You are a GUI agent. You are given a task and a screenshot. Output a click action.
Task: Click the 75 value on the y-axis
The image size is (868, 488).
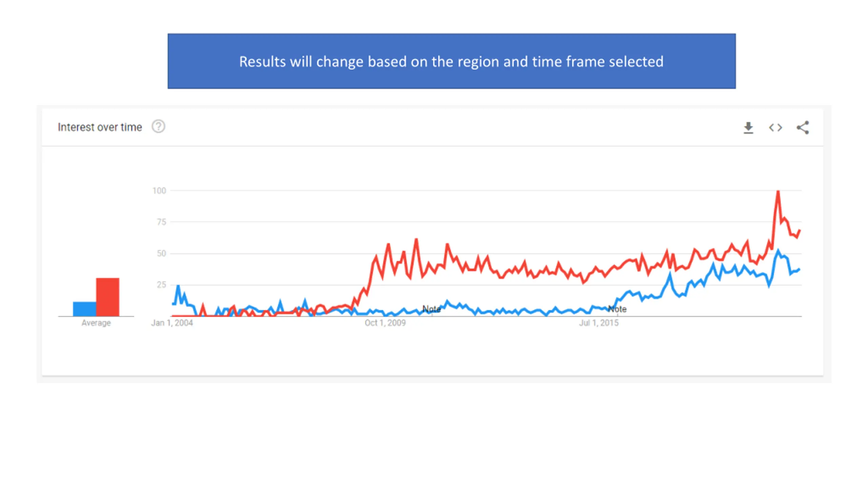tap(161, 222)
